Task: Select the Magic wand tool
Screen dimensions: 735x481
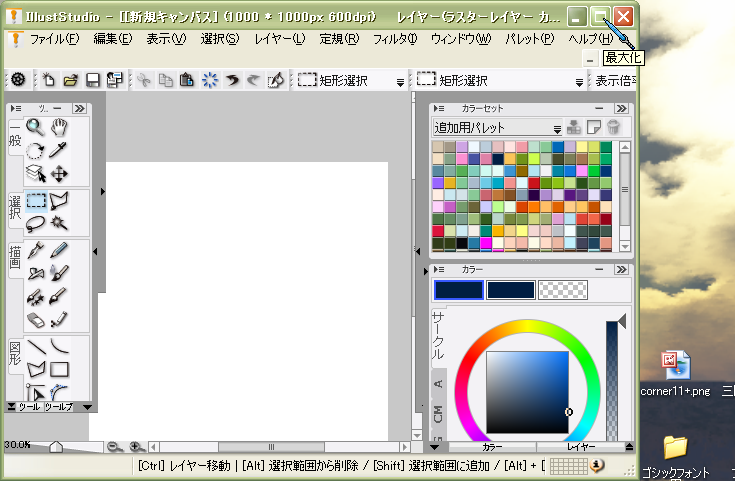Action: (x=59, y=224)
